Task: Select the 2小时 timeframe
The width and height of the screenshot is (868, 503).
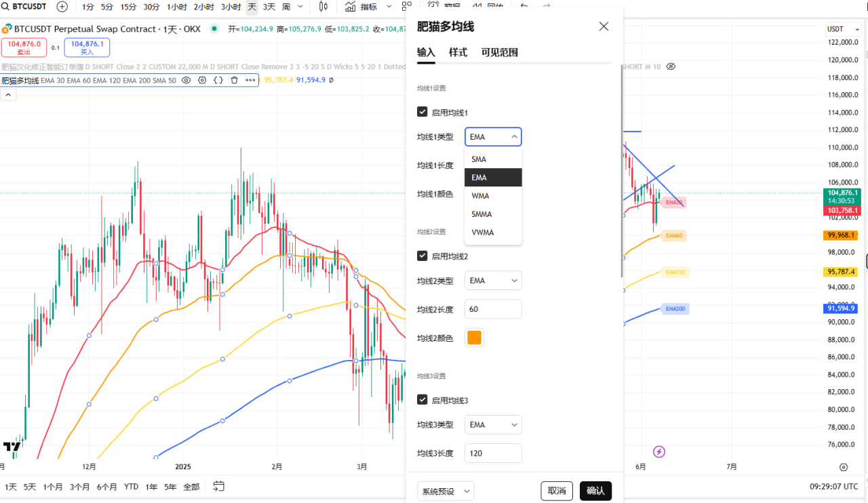Action: 203,7
